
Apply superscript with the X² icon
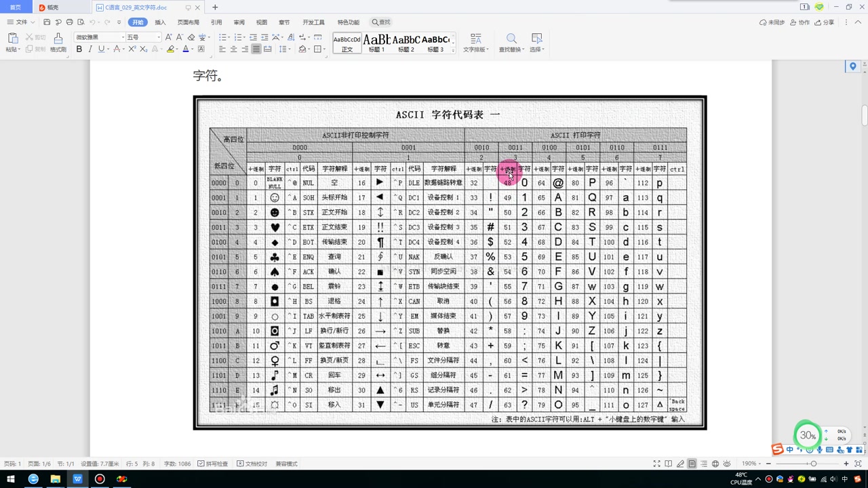coord(132,49)
